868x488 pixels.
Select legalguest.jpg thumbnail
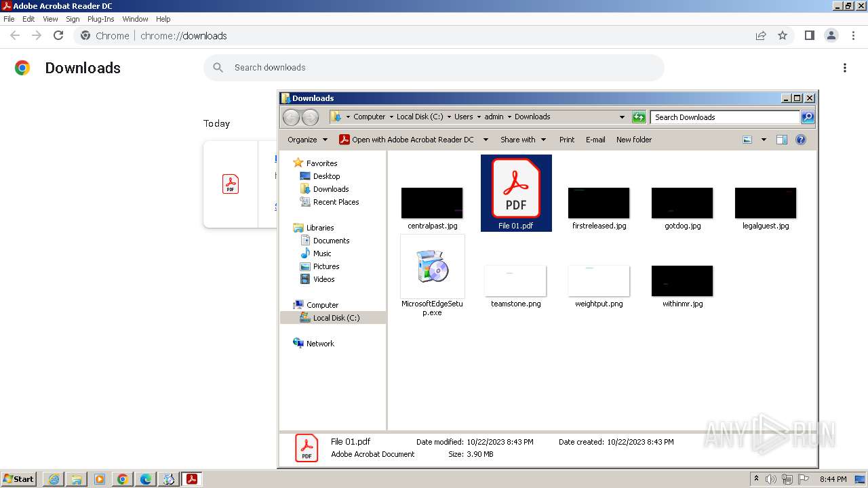[x=766, y=203]
